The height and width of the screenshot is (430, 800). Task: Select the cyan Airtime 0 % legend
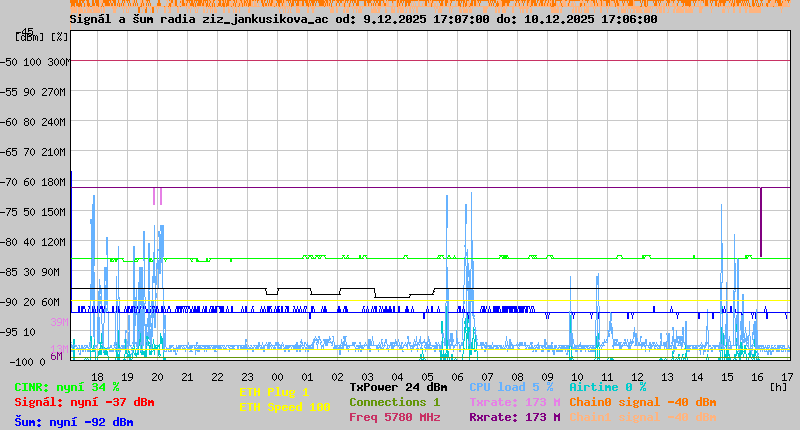tap(607, 387)
